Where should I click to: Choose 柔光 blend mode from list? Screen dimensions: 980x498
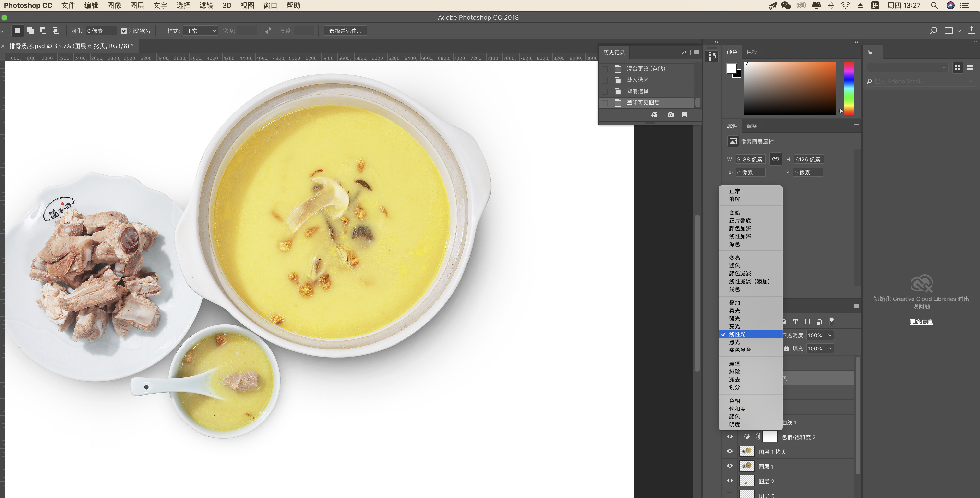(x=735, y=311)
